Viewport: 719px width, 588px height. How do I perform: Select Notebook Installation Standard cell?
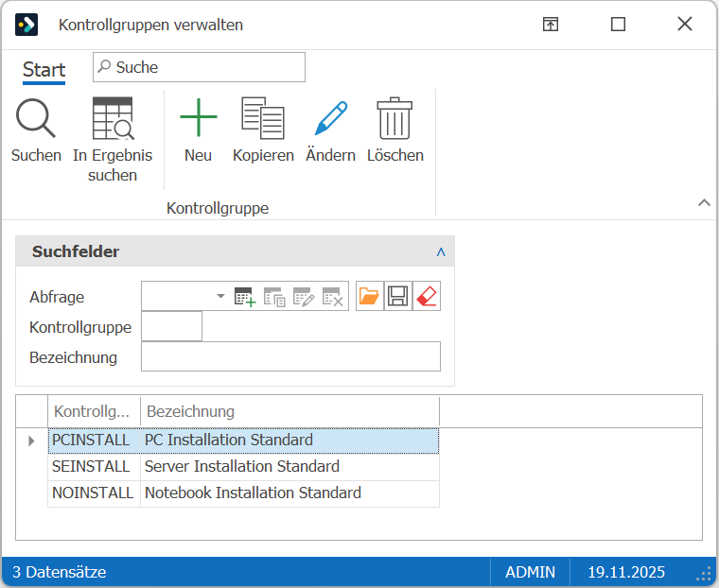(289, 493)
